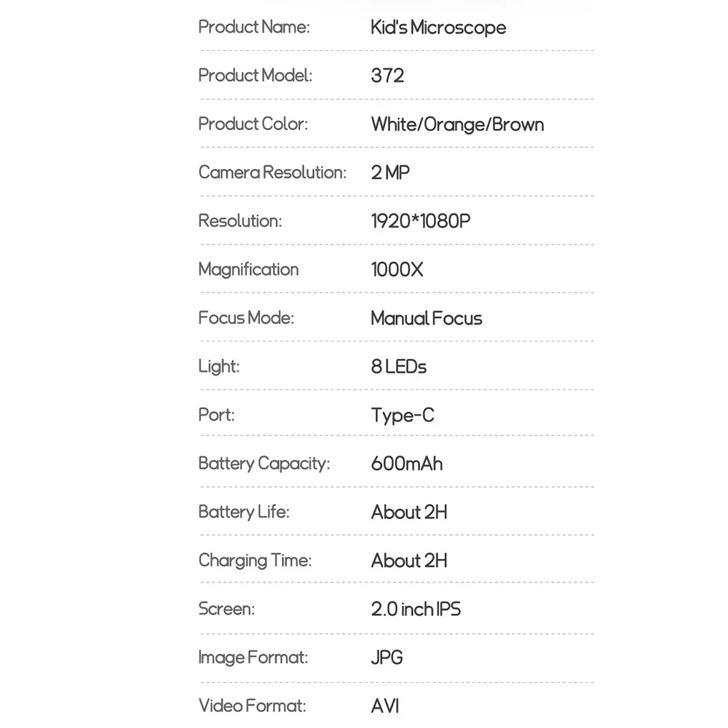The width and height of the screenshot is (728, 728).
Task: Select the AVI video format value
Action: [385, 706]
